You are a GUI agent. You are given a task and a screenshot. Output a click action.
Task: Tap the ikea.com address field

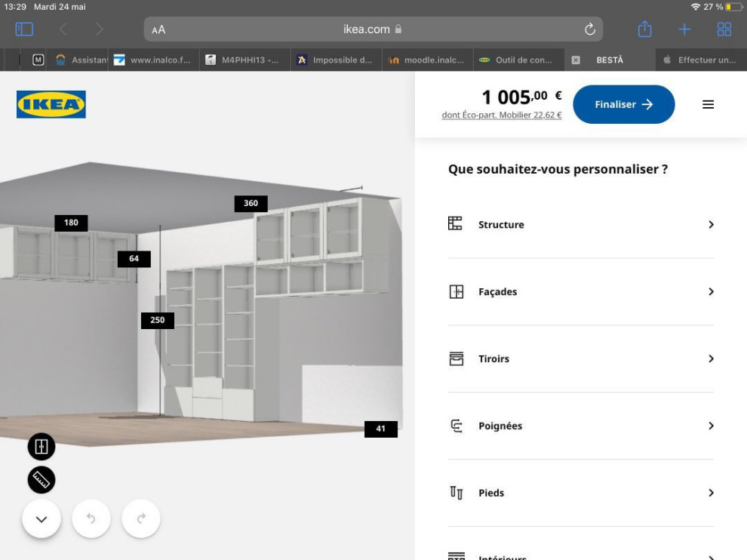[373, 29]
